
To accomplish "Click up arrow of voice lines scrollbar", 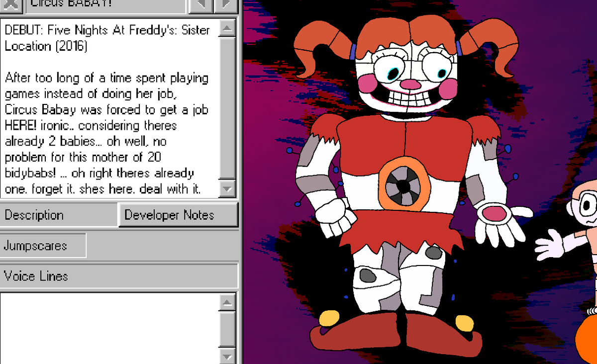I will click(x=227, y=302).
